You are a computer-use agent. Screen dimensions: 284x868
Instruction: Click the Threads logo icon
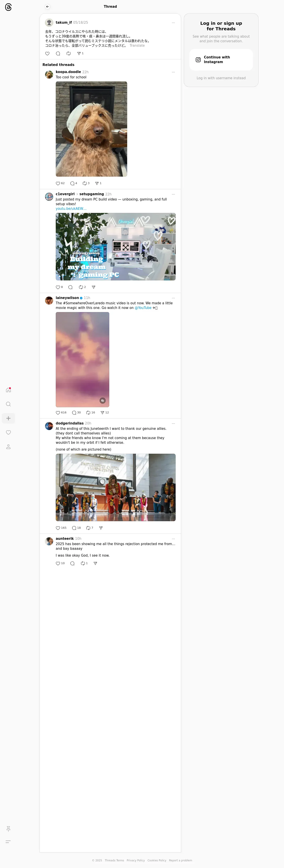click(8, 7)
